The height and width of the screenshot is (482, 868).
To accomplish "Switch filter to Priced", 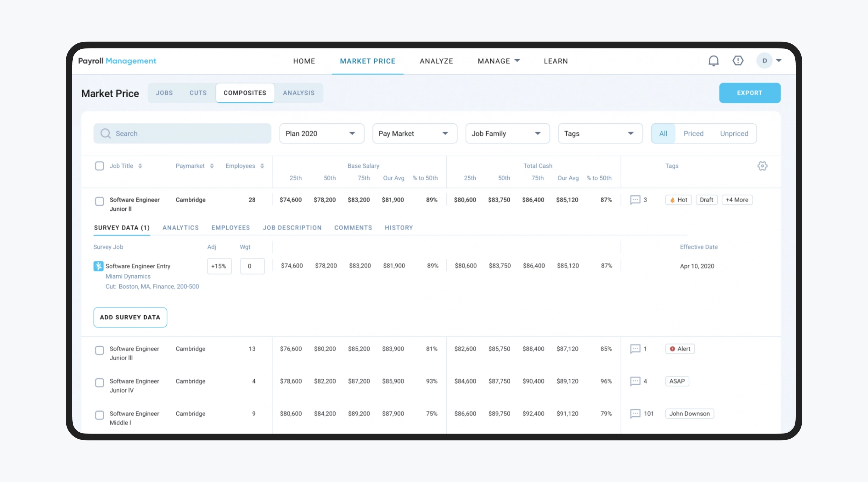I will point(693,133).
